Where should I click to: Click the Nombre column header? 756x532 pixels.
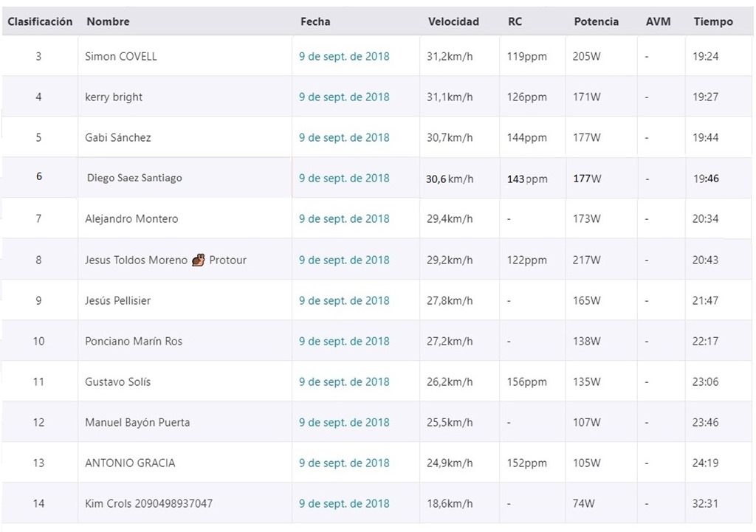[108, 21]
